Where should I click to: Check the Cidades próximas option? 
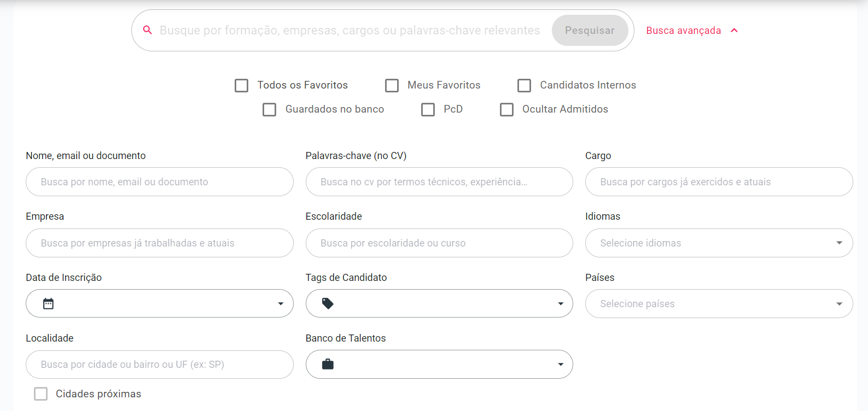click(40, 394)
